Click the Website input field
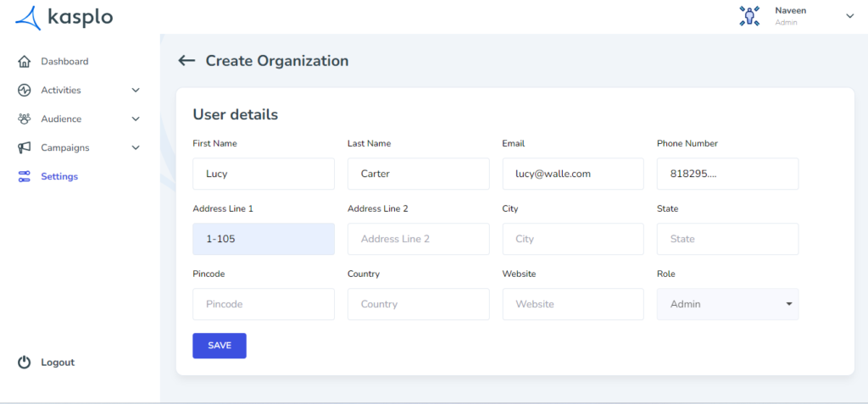Image resolution: width=868 pixels, height=404 pixels. (573, 304)
